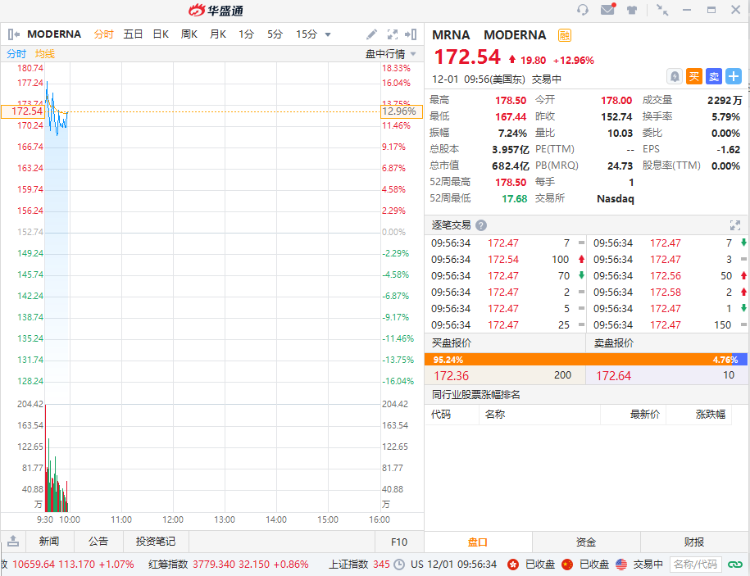Expand the 逐笔交易 trades panel
This screenshot has height=576, width=750.
point(735,225)
